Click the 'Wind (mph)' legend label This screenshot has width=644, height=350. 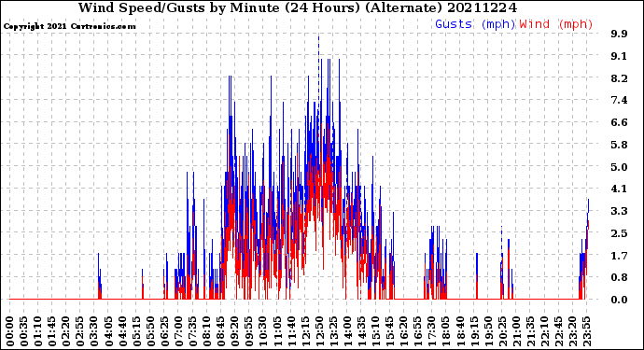(556, 24)
